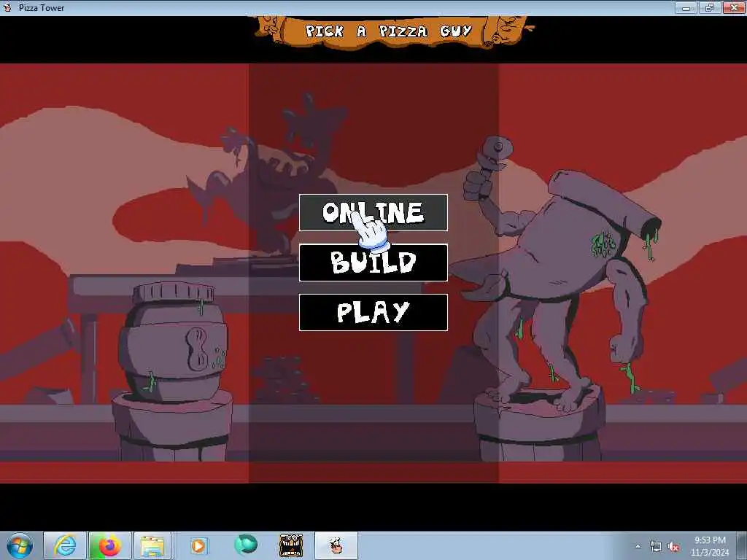Click the Pizza Tower title bar icon

(x=7, y=7)
